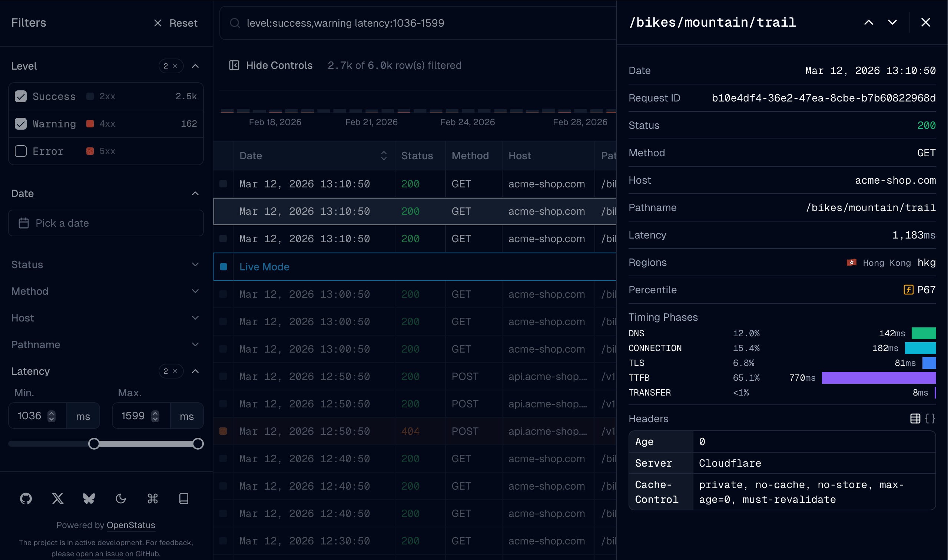Image resolution: width=948 pixels, height=560 pixels.
Task: Enable the Error level checkbox
Action: point(21,151)
